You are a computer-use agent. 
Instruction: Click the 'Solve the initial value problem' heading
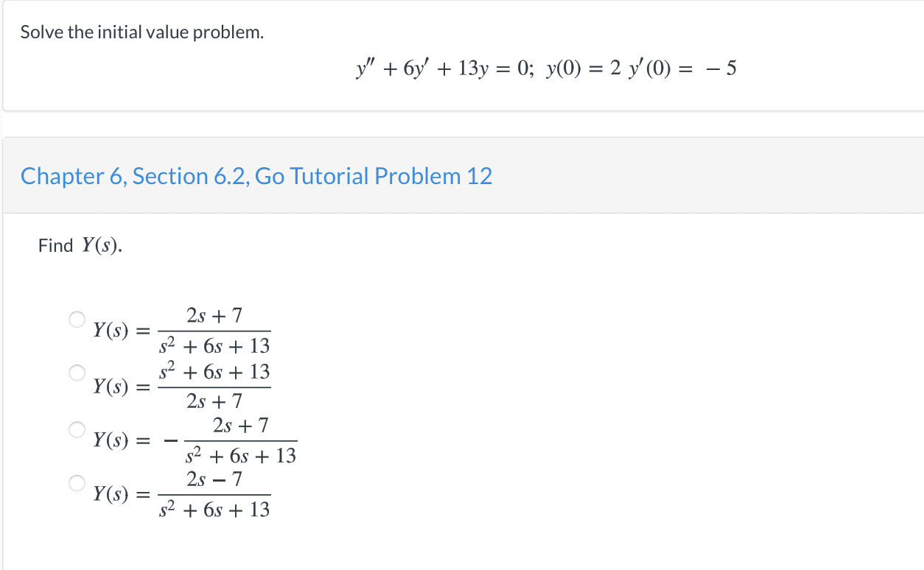pos(141,32)
